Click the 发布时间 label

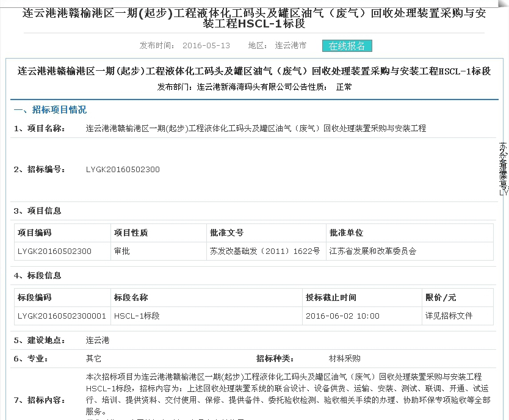pyautogui.click(x=157, y=45)
